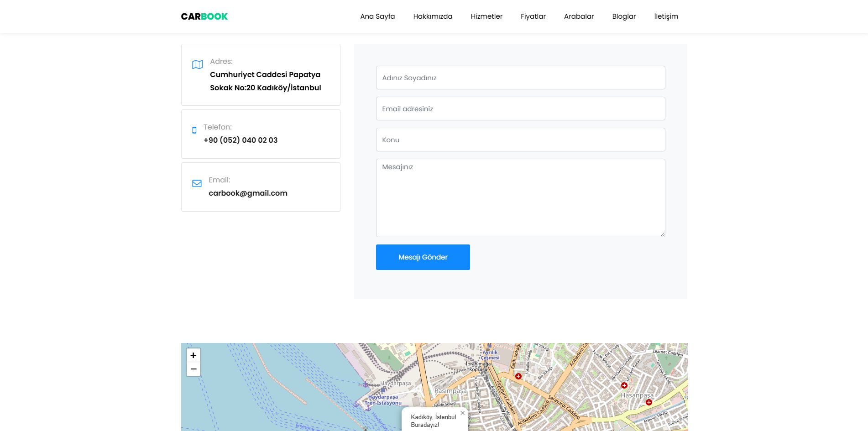
Task: Click the zoom in control on the map
Action: 193,355
